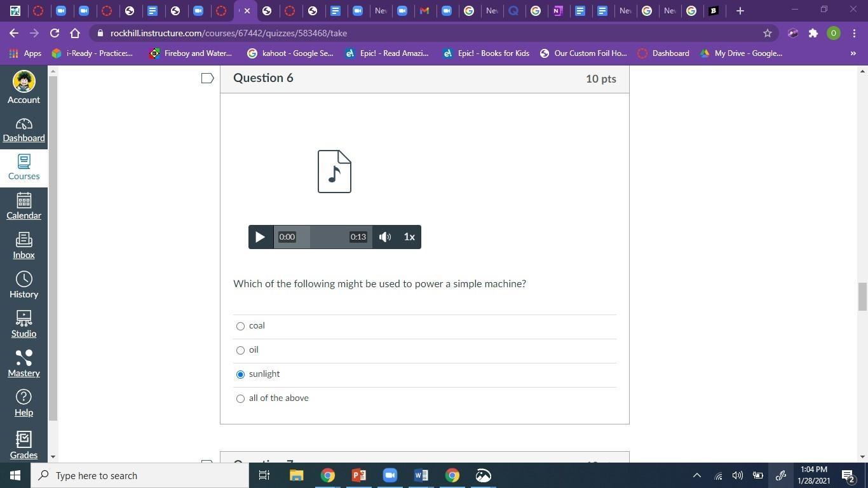Select the "coal" answer option

(240, 326)
